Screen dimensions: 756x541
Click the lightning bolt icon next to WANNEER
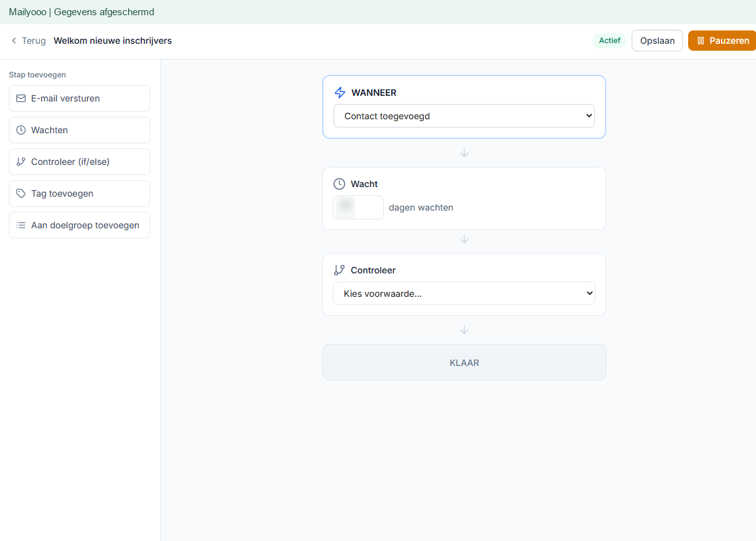click(x=340, y=93)
